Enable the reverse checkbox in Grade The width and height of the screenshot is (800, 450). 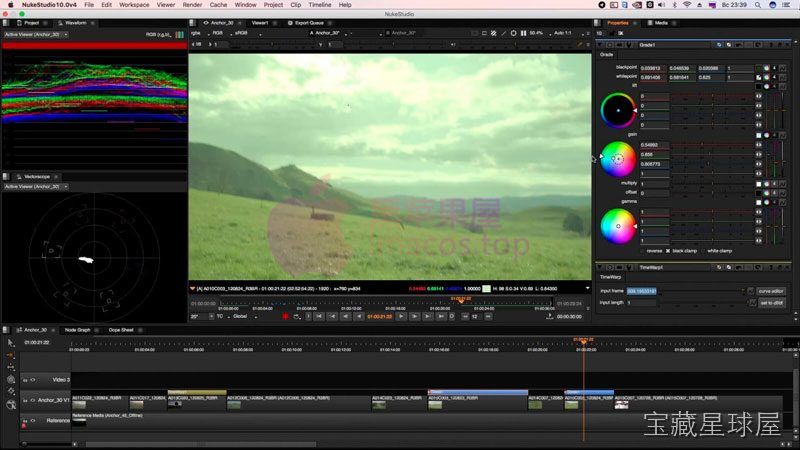point(642,251)
